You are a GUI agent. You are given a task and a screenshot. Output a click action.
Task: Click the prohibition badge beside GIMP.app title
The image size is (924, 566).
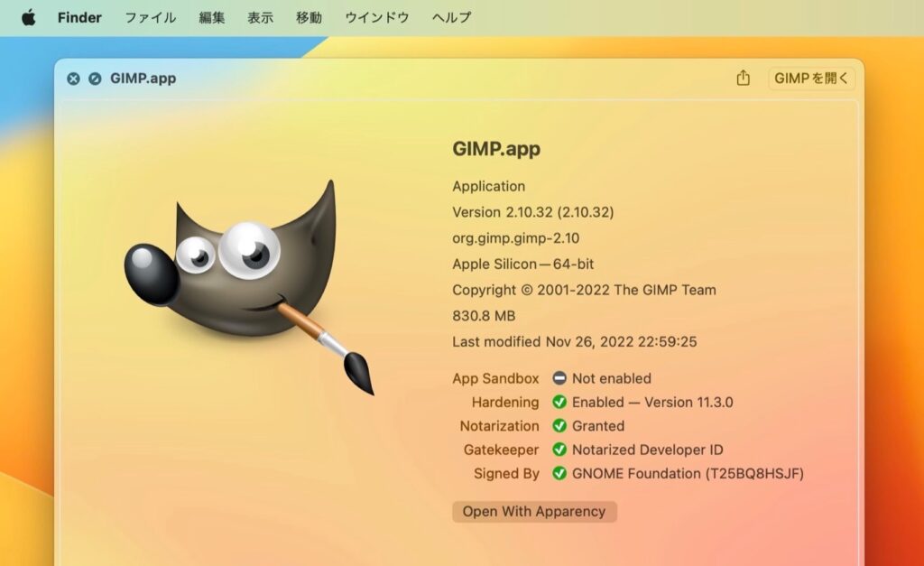pyautogui.click(x=94, y=78)
